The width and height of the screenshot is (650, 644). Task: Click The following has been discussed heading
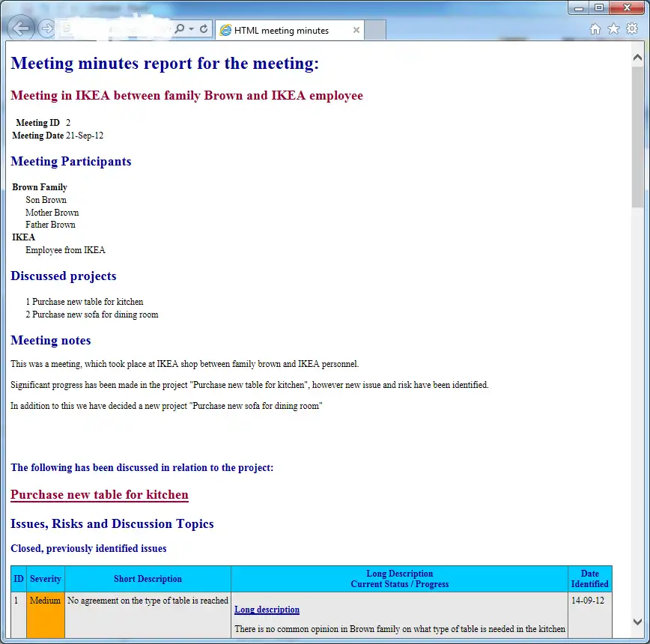(142, 467)
